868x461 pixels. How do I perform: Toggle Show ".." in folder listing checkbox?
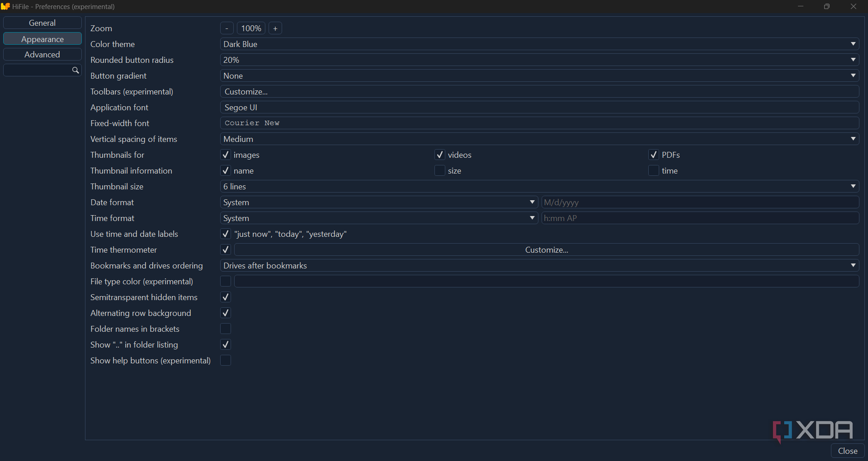coord(226,345)
